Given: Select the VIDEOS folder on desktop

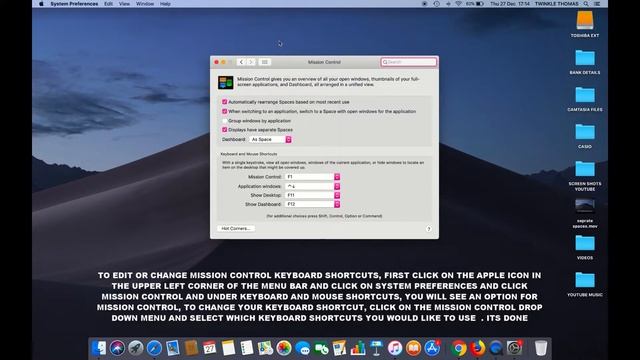Looking at the screenshot, I should (x=585, y=247).
